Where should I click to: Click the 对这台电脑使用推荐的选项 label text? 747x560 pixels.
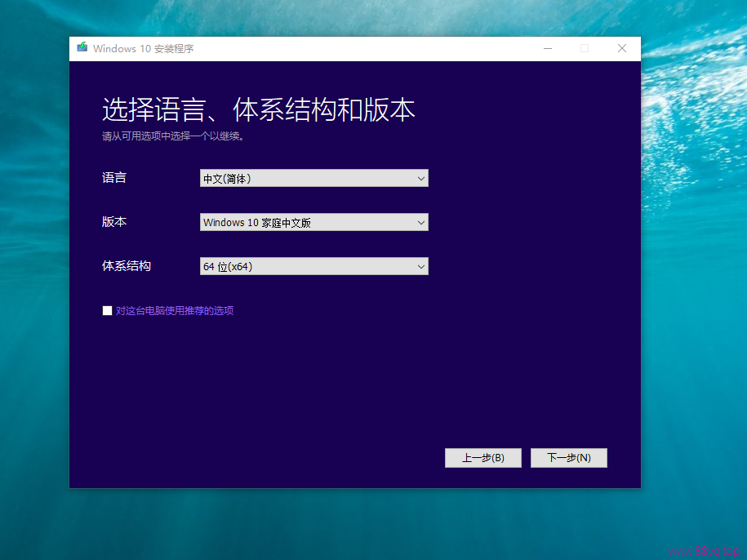pyautogui.click(x=175, y=311)
